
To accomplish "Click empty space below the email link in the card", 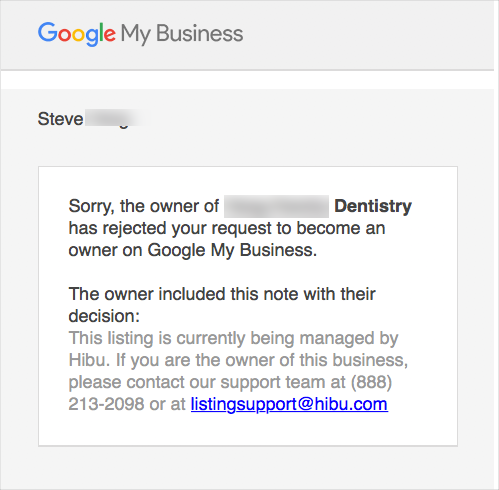I will 248,430.
